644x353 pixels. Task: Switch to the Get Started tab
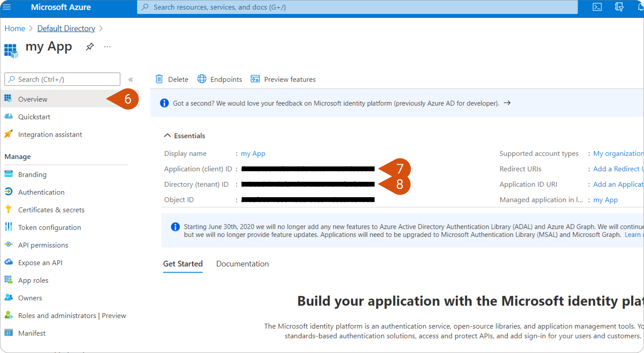pyautogui.click(x=183, y=264)
